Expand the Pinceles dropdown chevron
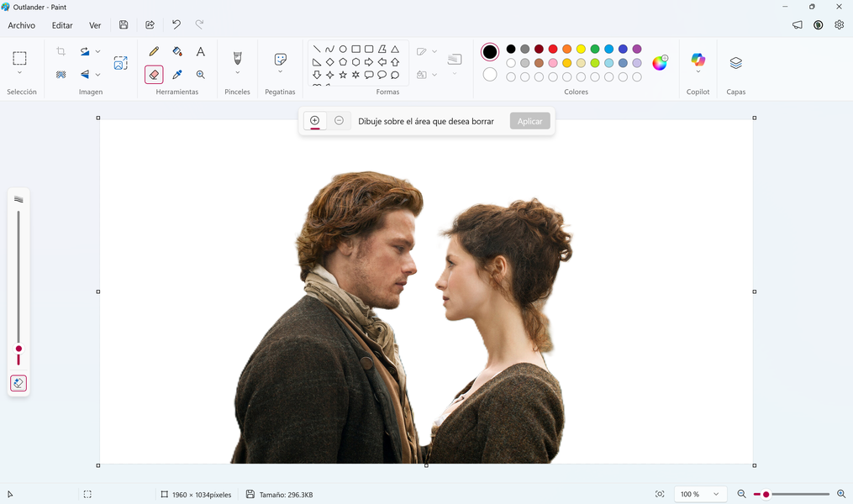The width and height of the screenshot is (853, 504). [237, 73]
